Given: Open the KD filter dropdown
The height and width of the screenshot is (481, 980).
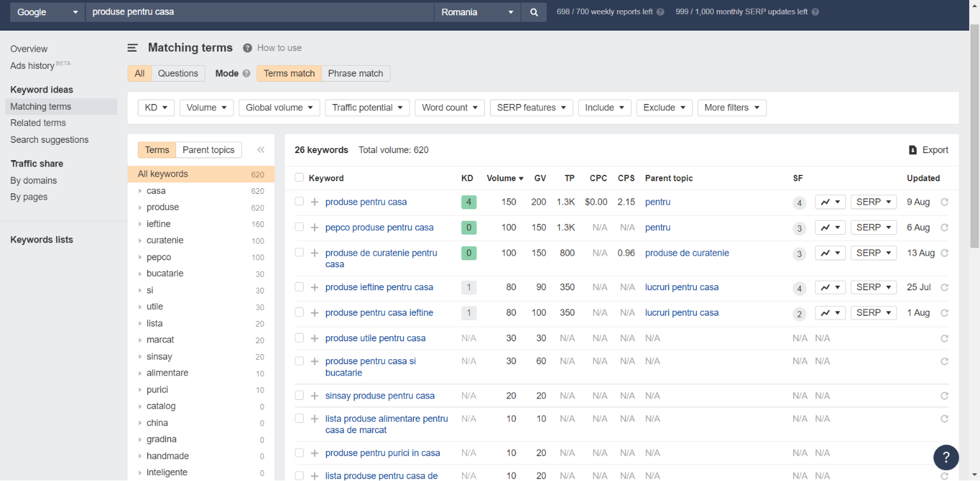Looking at the screenshot, I should coord(156,108).
